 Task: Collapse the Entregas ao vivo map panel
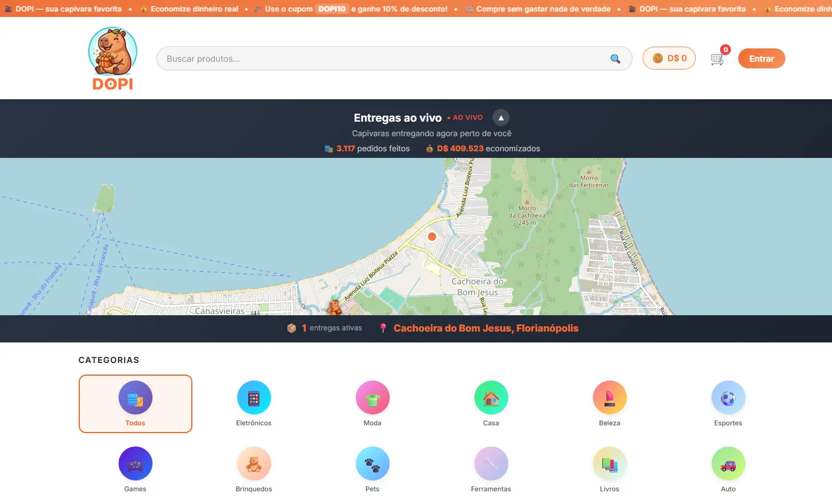pyautogui.click(x=501, y=117)
